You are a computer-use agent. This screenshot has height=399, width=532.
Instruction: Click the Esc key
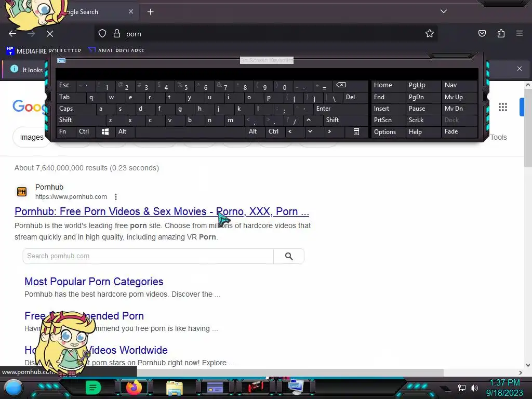[66, 85]
